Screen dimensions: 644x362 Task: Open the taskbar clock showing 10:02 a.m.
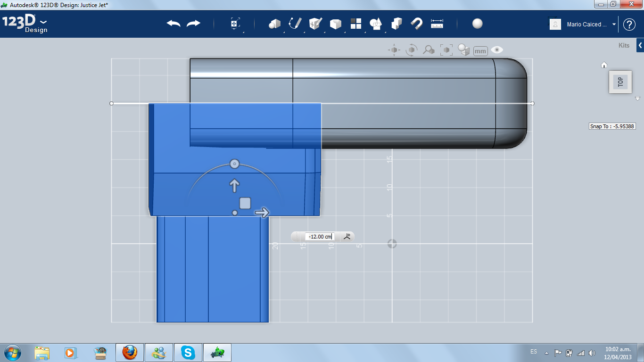(x=618, y=353)
